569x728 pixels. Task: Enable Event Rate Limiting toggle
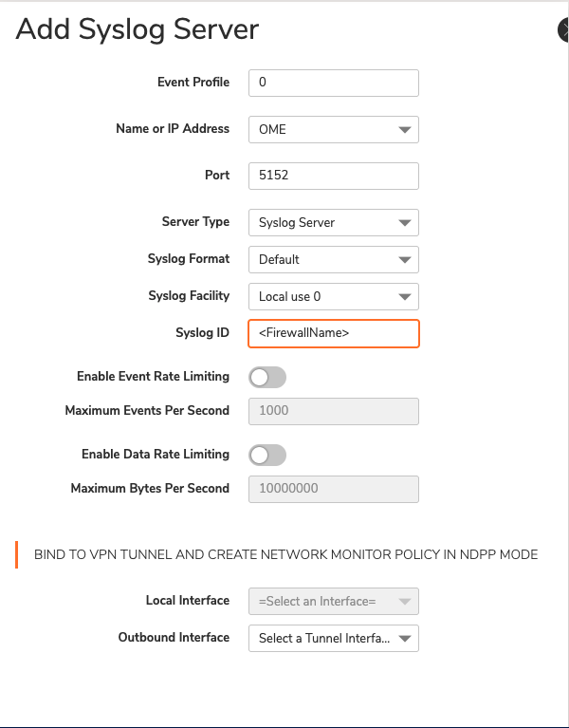point(266,377)
